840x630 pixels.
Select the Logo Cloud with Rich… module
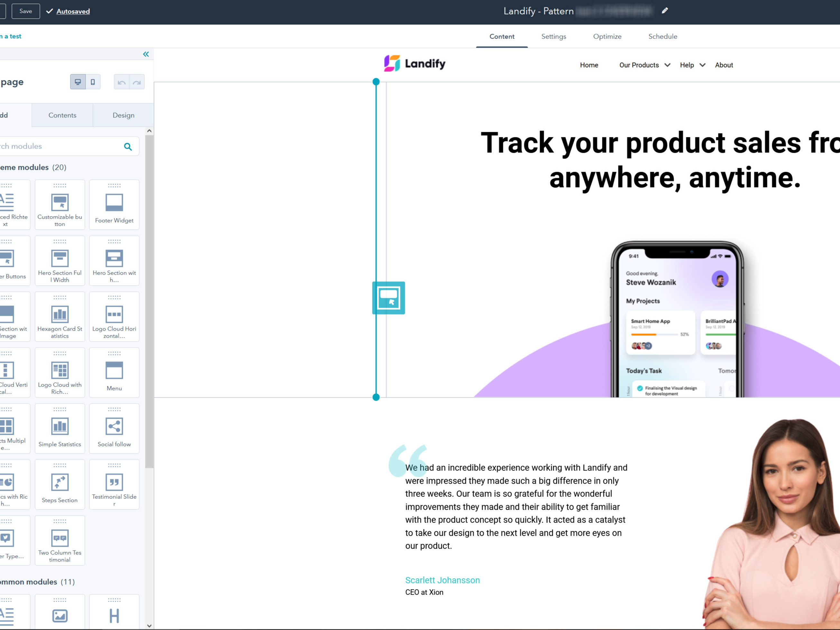pos(59,372)
